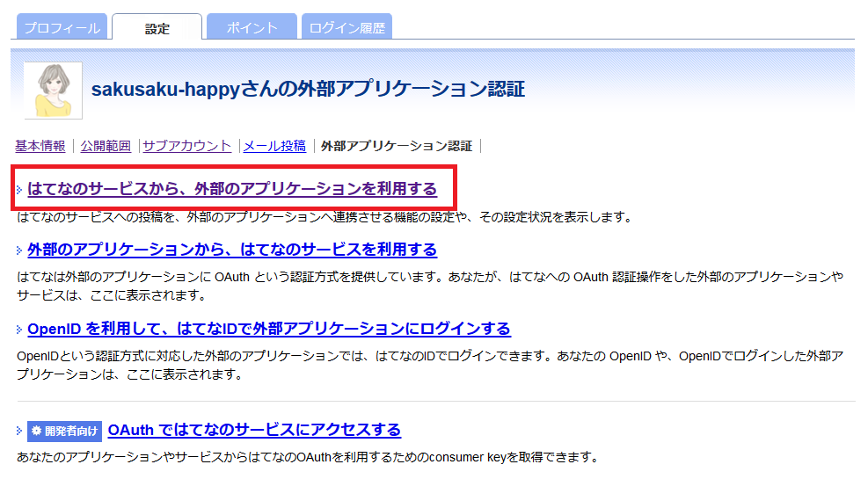Go to 公開範囲 settings
Viewport: 868px width, 479px height.
[106, 146]
